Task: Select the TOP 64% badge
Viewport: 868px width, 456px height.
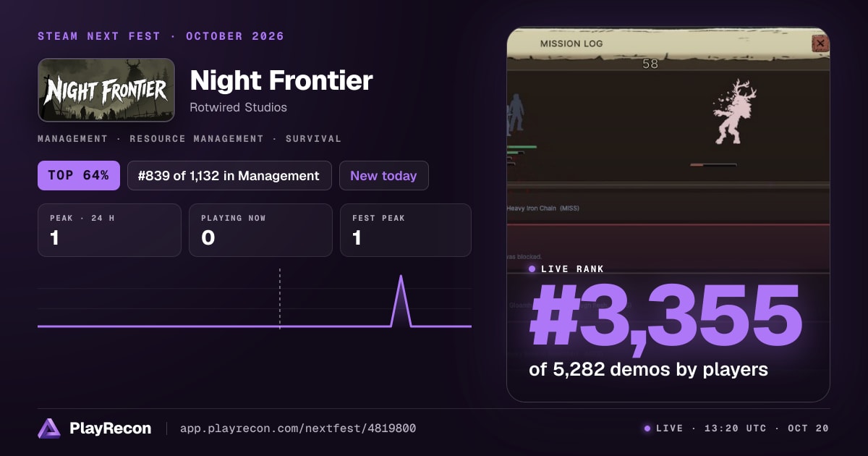Action: (x=79, y=175)
